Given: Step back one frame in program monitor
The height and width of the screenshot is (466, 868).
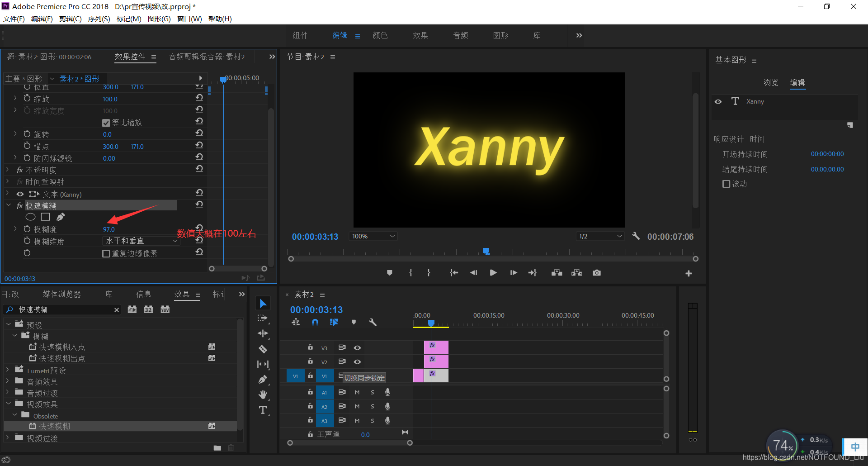Looking at the screenshot, I should coord(473,273).
